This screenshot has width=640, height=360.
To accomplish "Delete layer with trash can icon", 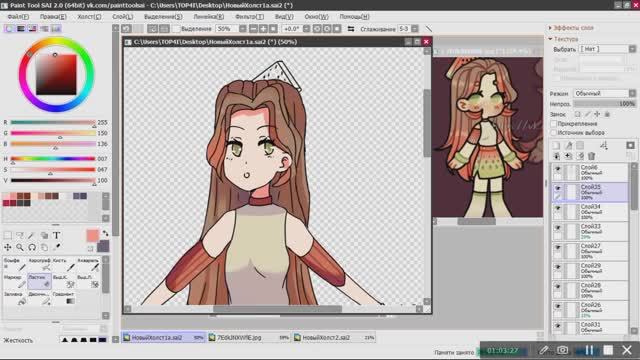I will pyautogui.click(x=591, y=156).
